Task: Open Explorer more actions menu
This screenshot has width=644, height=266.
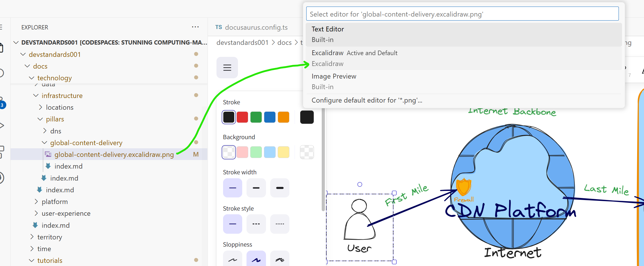Action: (x=195, y=27)
